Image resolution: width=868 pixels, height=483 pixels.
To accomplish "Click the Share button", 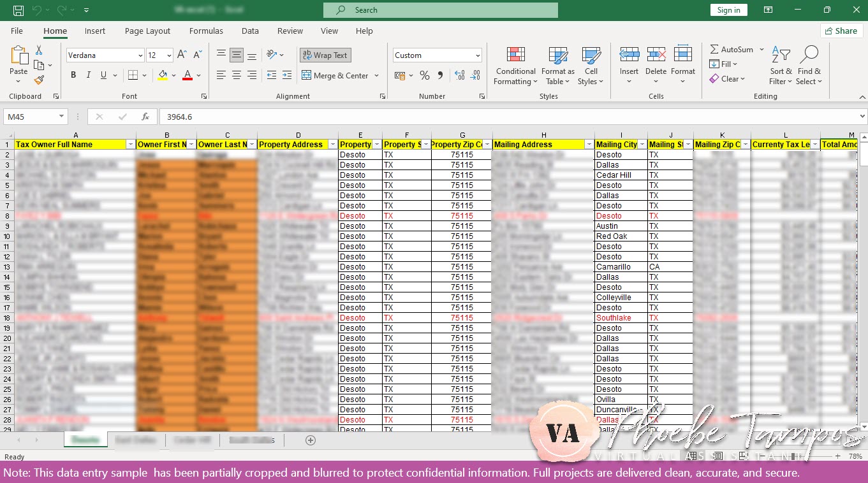I will [x=841, y=31].
